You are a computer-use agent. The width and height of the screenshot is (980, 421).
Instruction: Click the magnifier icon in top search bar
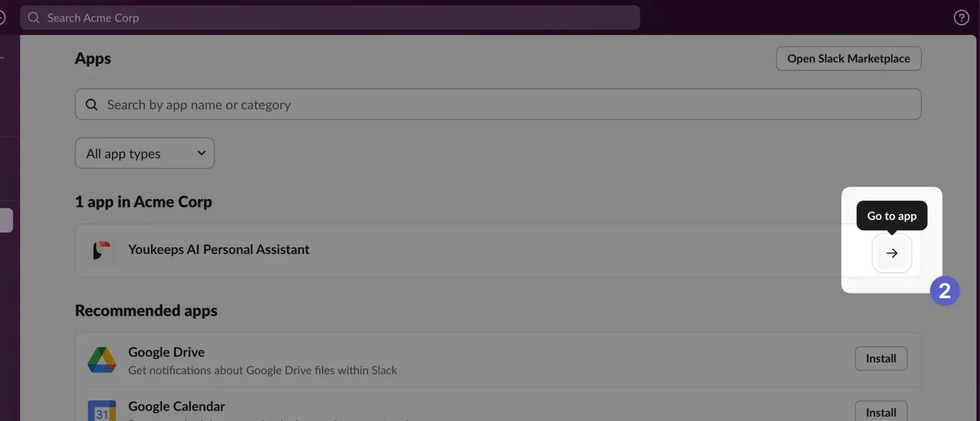pyautogui.click(x=34, y=18)
